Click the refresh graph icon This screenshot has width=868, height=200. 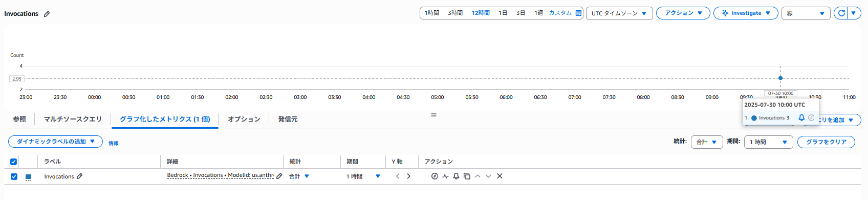[841, 13]
